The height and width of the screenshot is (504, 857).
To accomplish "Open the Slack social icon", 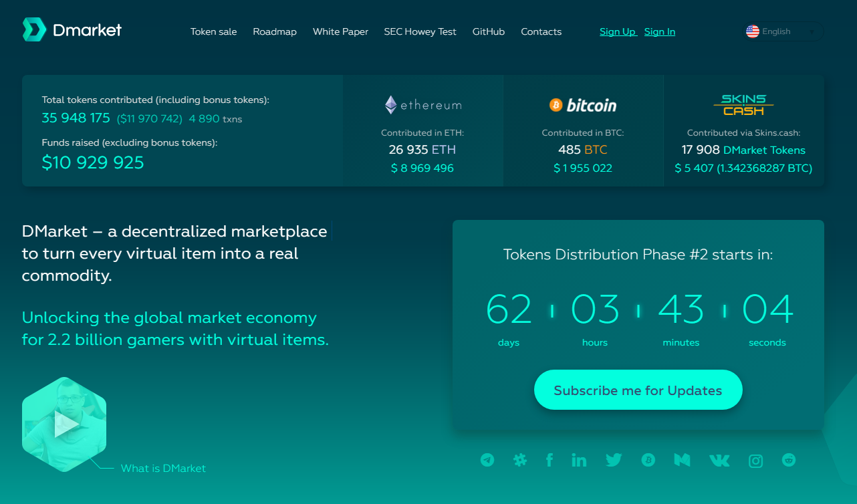I will (x=519, y=460).
